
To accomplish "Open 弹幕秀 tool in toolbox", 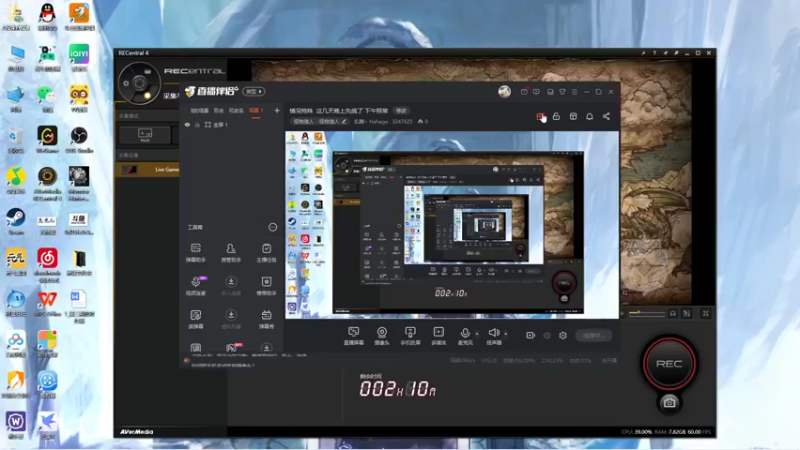I will point(266,319).
